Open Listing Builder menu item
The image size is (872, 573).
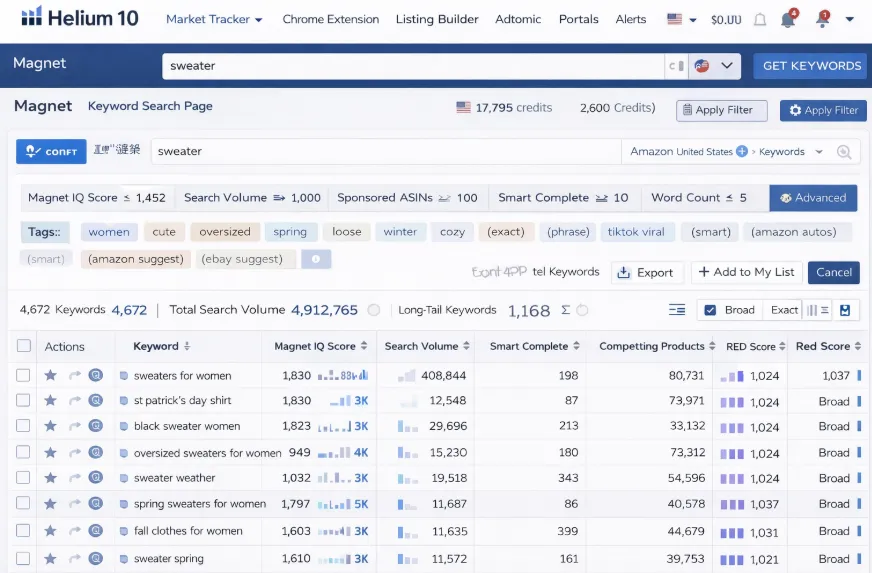pyautogui.click(x=437, y=19)
